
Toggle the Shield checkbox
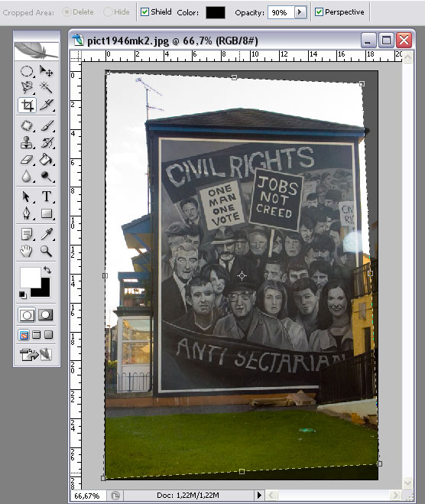pos(145,12)
